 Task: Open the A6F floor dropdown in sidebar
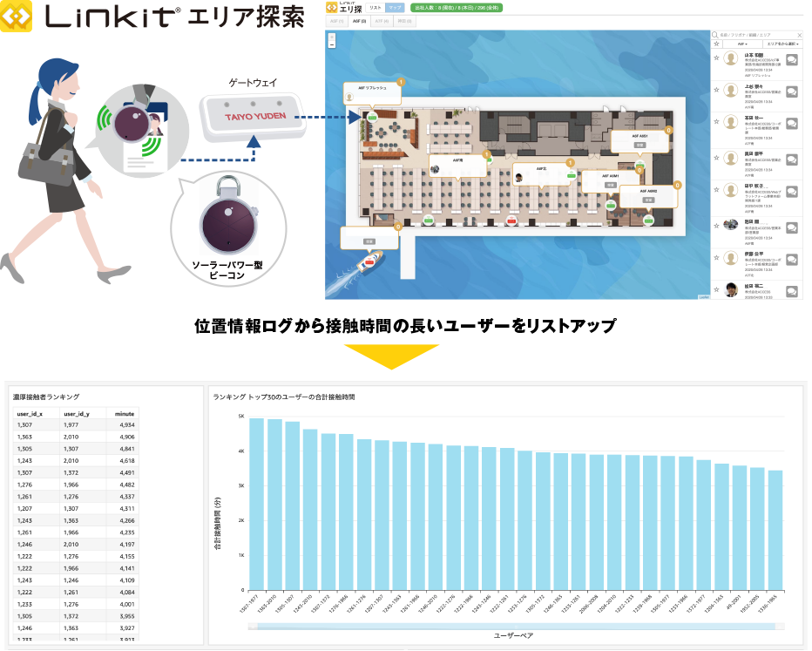[x=742, y=44]
